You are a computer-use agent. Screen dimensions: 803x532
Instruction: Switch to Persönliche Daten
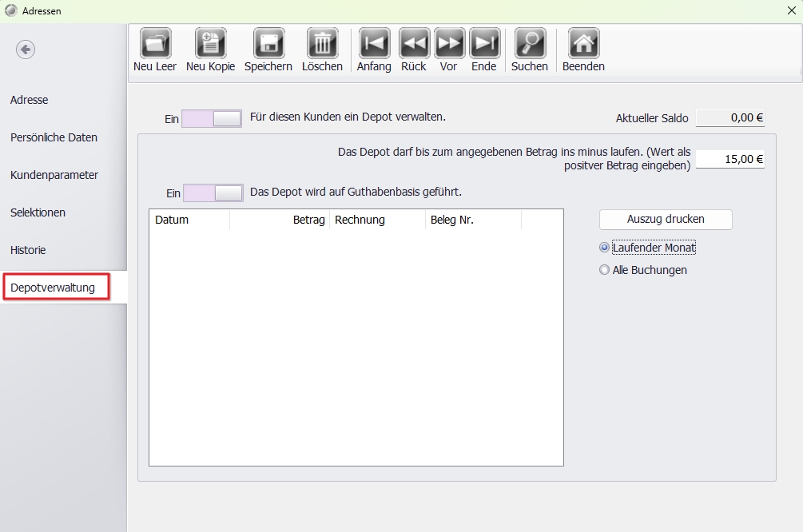pos(54,137)
